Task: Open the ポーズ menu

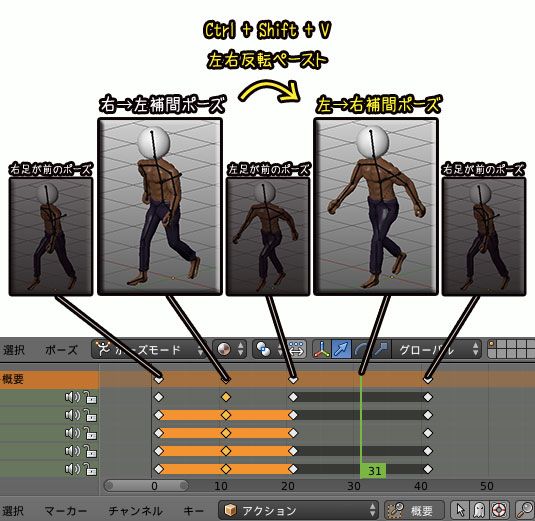Action: (x=61, y=350)
